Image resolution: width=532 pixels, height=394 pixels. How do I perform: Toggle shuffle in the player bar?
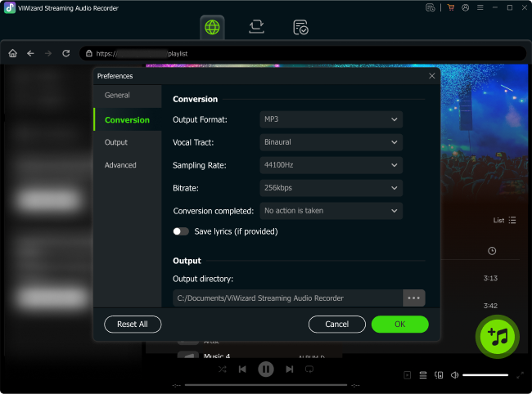click(x=223, y=369)
